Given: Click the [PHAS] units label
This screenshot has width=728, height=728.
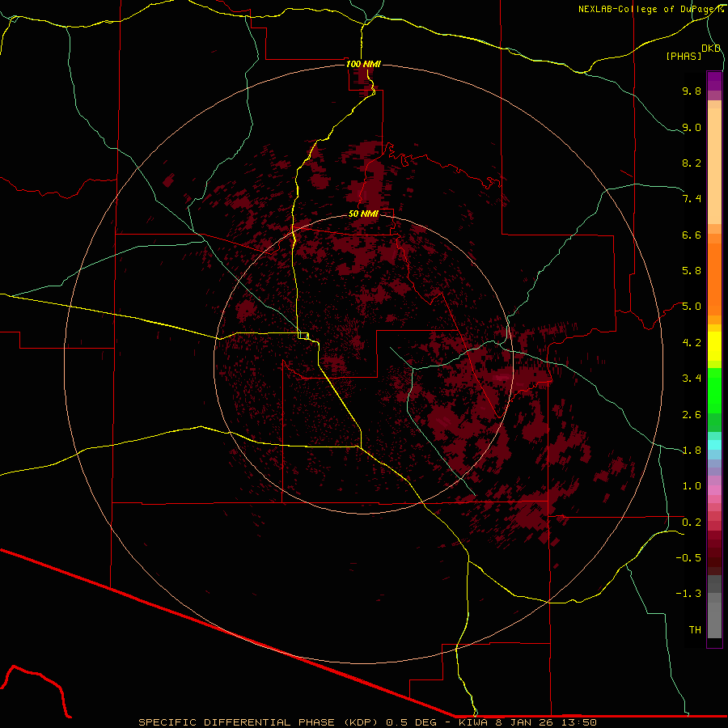Looking at the screenshot, I should [684, 56].
